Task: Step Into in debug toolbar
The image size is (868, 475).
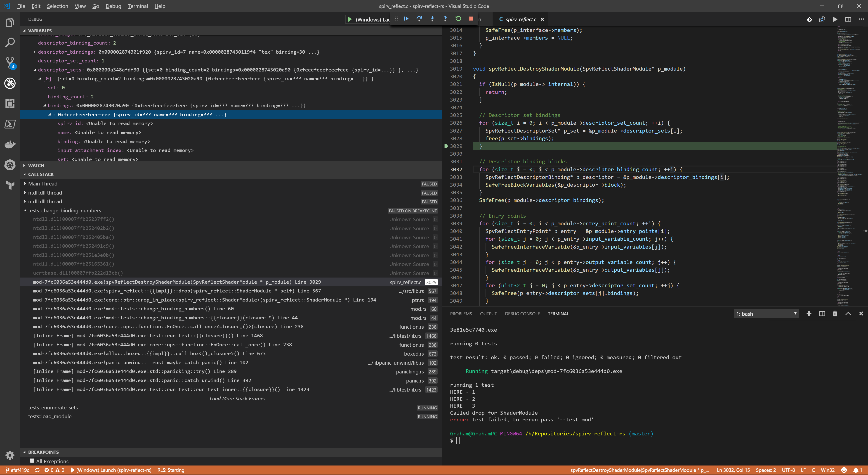Action: 432,19
